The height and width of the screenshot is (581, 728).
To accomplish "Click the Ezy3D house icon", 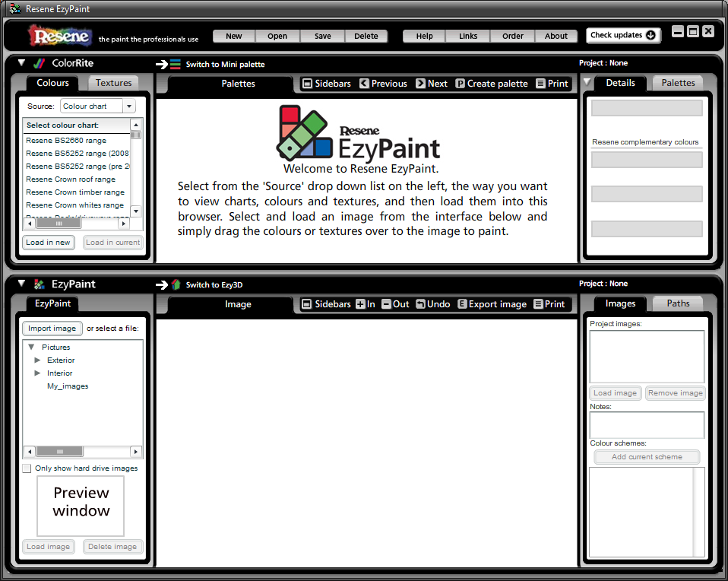I will coord(176,284).
